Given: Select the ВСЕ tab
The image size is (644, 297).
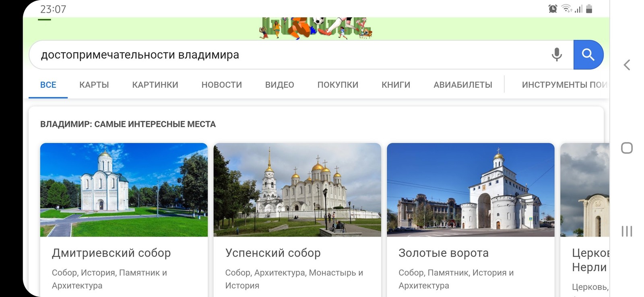Looking at the screenshot, I should (48, 85).
